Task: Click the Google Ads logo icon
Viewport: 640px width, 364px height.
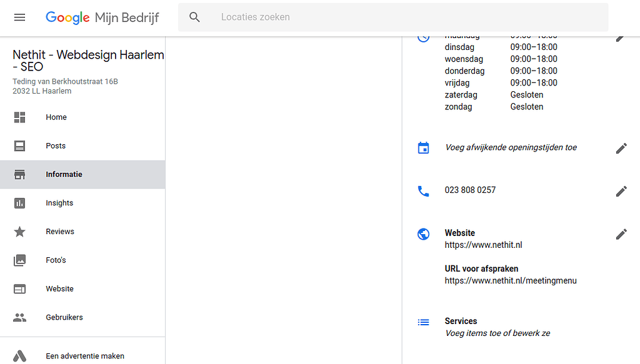Action: coord(19,356)
